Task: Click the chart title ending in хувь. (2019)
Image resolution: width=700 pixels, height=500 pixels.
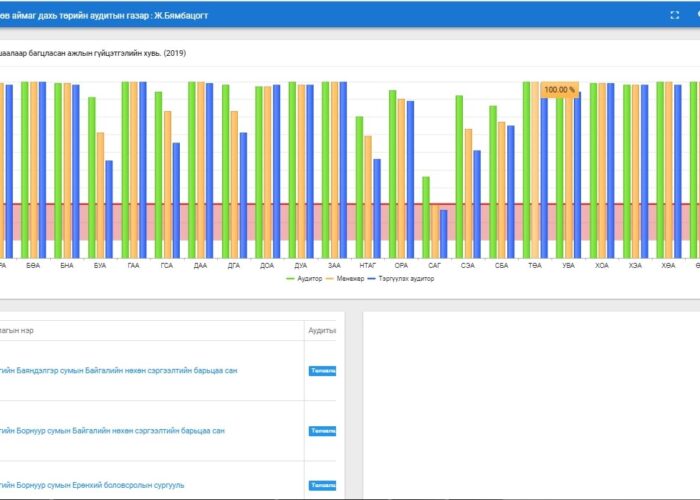Action: (x=93, y=53)
